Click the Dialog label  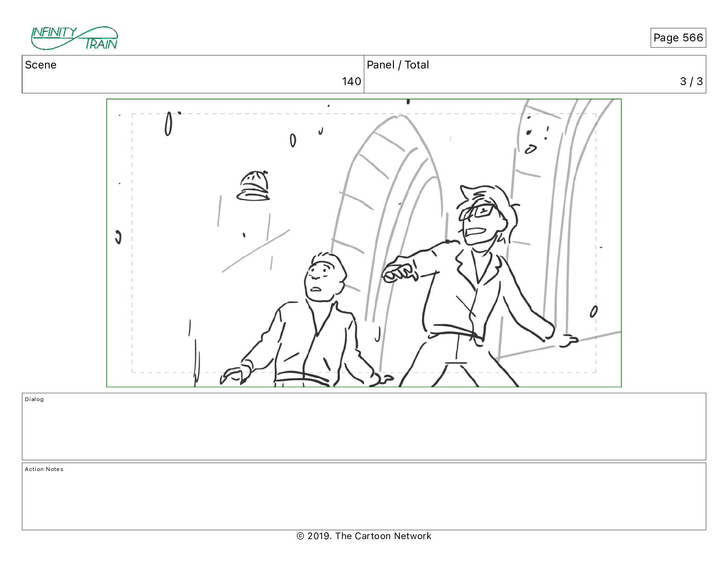point(34,399)
